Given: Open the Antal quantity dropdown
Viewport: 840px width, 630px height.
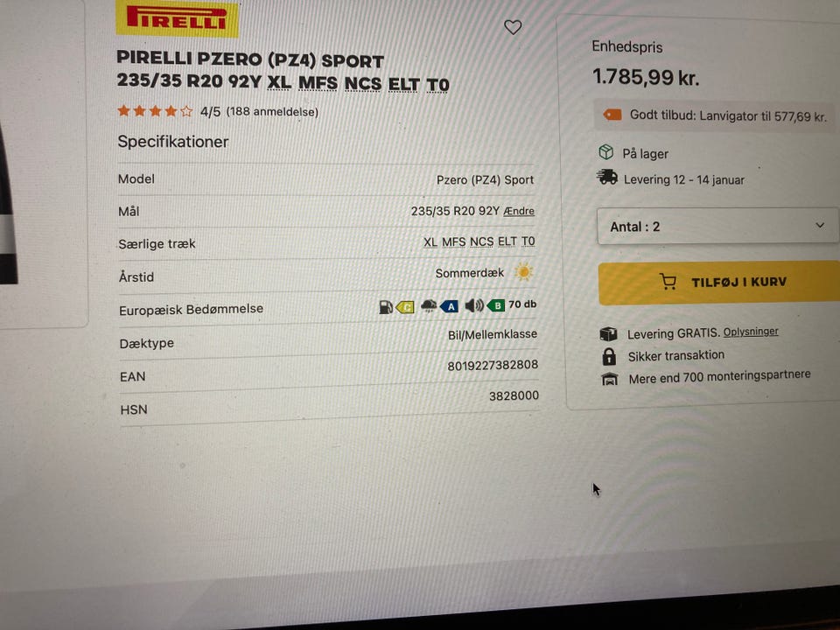Looking at the screenshot, I should (x=717, y=227).
